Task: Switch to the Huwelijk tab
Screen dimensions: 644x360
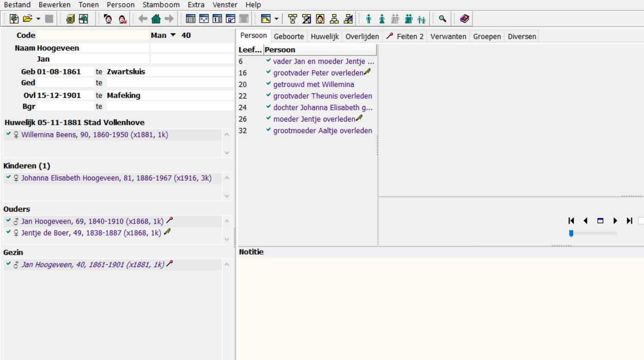Action: click(325, 37)
